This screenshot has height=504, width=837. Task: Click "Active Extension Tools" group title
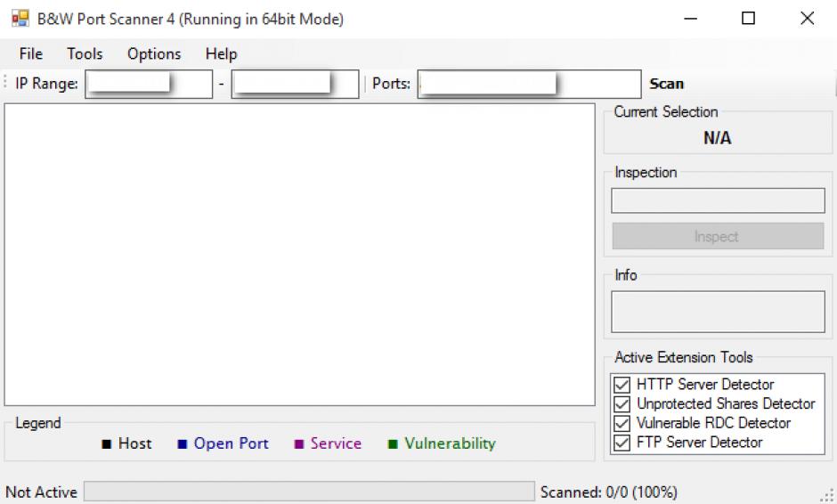[x=683, y=357]
